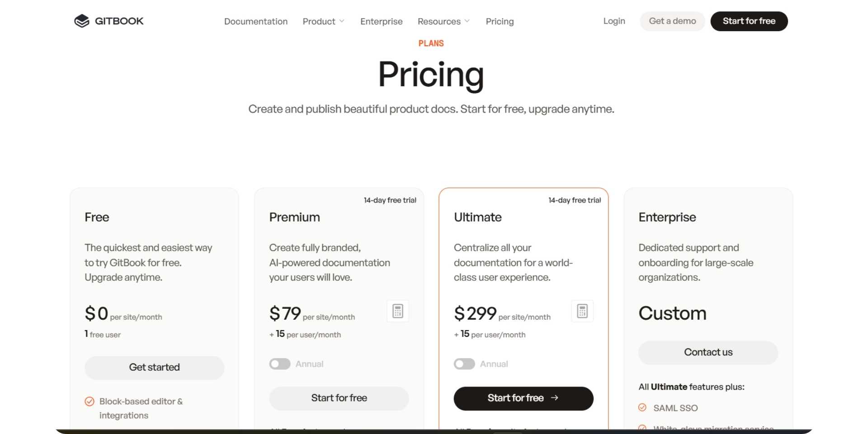Expand the Product menu chevron
The image size is (868, 434).
pos(341,21)
